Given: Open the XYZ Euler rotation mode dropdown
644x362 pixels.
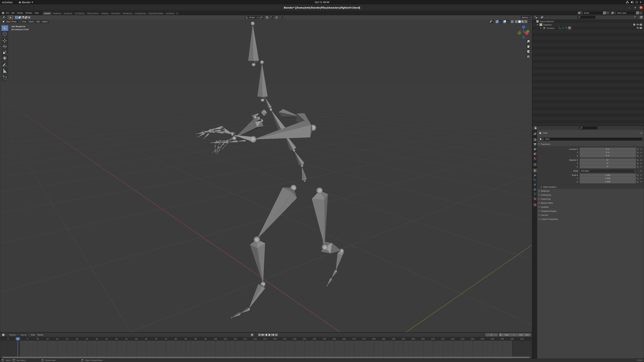Looking at the screenshot, I should click(x=607, y=171).
